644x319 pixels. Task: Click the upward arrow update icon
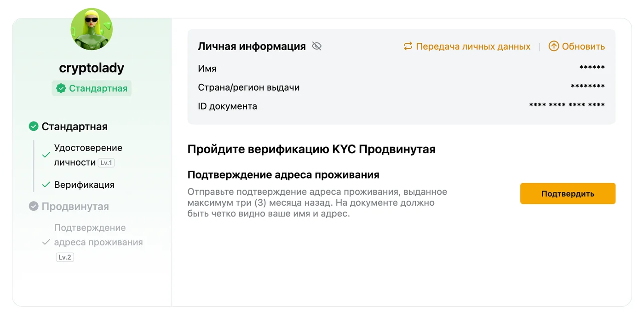click(554, 46)
